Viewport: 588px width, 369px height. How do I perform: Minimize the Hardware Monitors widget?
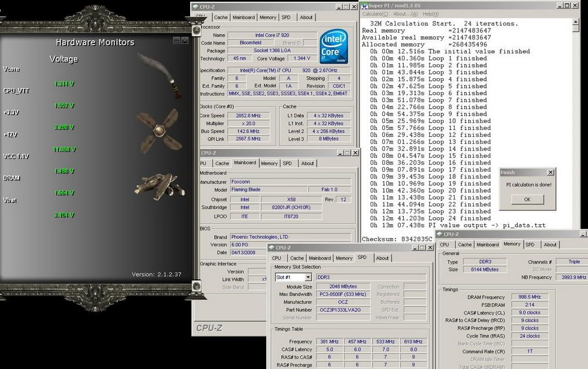pos(176,41)
